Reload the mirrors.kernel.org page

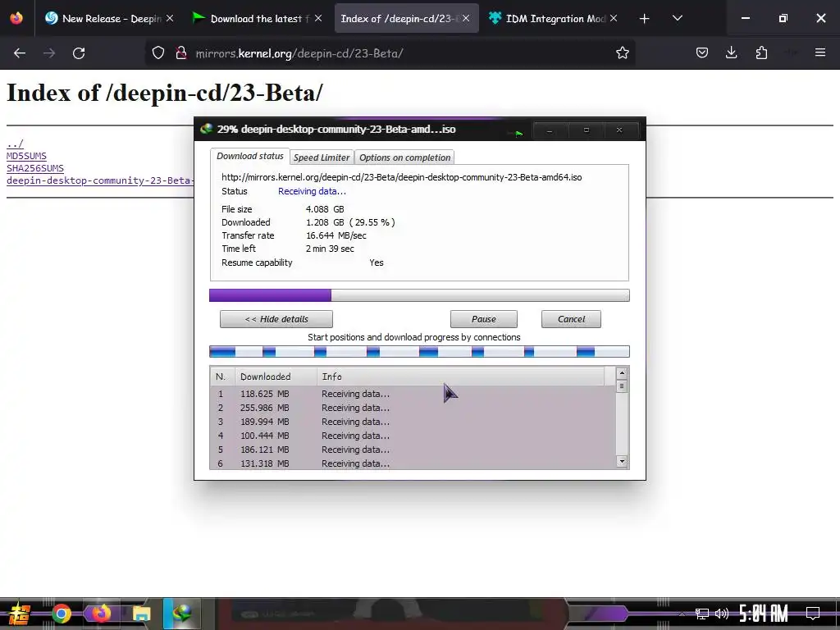point(79,53)
